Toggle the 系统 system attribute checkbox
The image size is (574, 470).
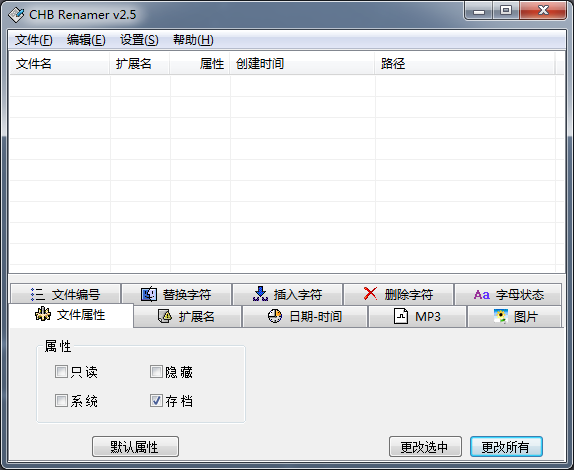point(61,401)
